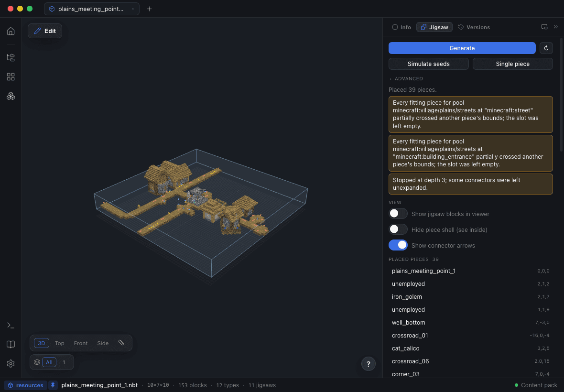The image size is (564, 392).
Task: Click 'Placed 39 pieces.' text
Action: (x=412, y=89)
